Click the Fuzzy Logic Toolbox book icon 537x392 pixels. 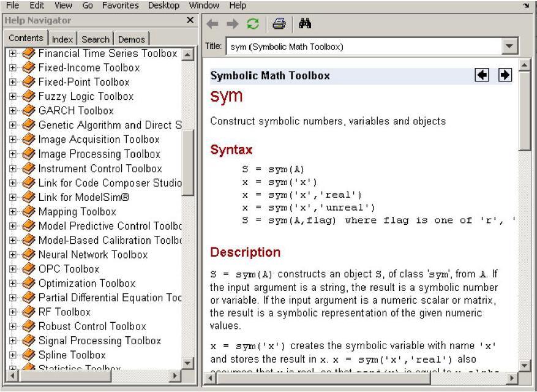coord(29,96)
